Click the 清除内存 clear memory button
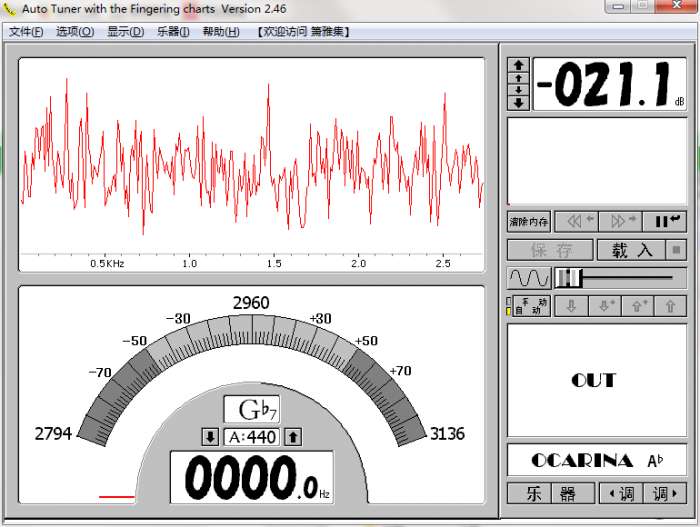This screenshot has width=700, height=527. (529, 221)
